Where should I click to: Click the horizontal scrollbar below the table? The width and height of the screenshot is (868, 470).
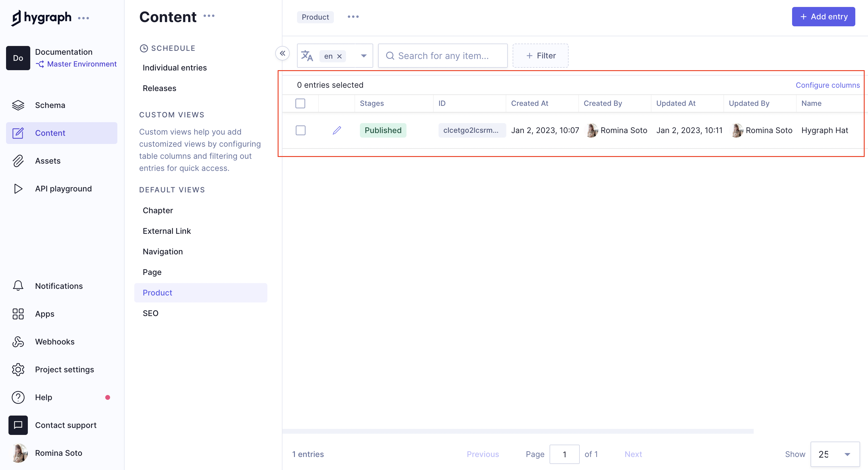tap(517, 431)
